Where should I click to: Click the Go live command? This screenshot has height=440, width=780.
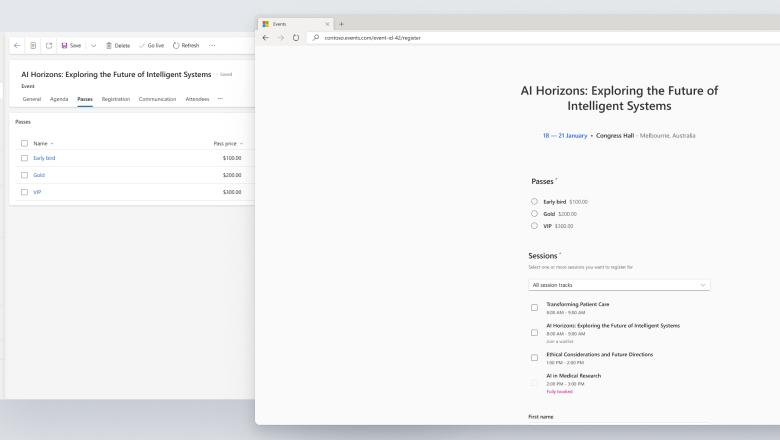(x=152, y=45)
